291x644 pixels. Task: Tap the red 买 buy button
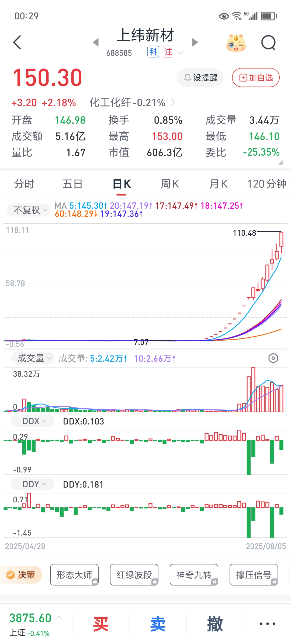101,624
